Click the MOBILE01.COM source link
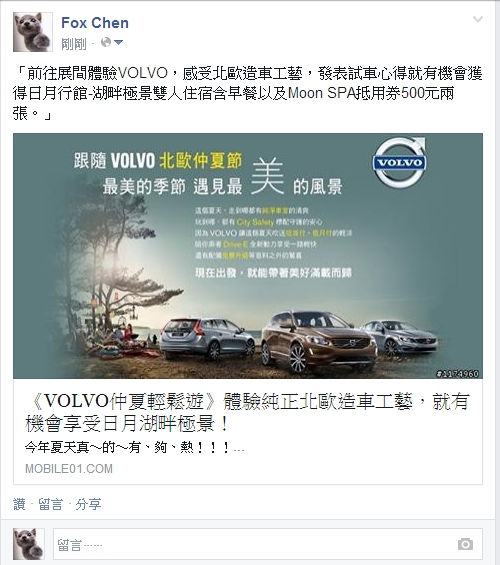 [x=69, y=469]
